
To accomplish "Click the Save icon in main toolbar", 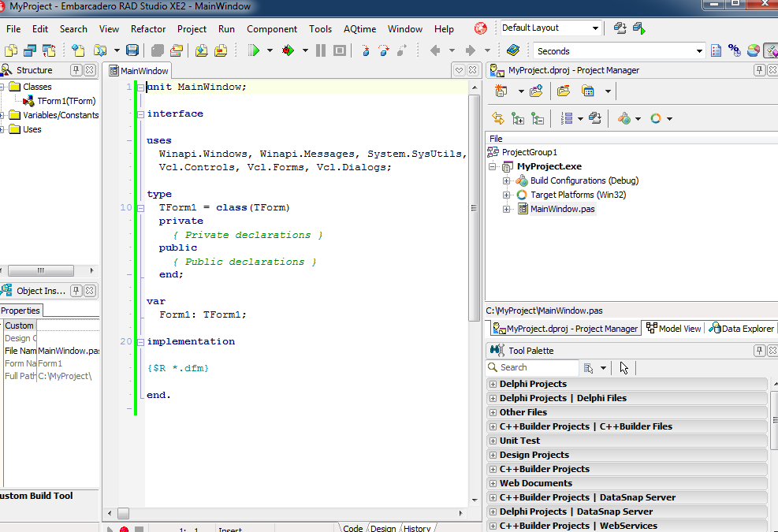I will (x=132, y=50).
